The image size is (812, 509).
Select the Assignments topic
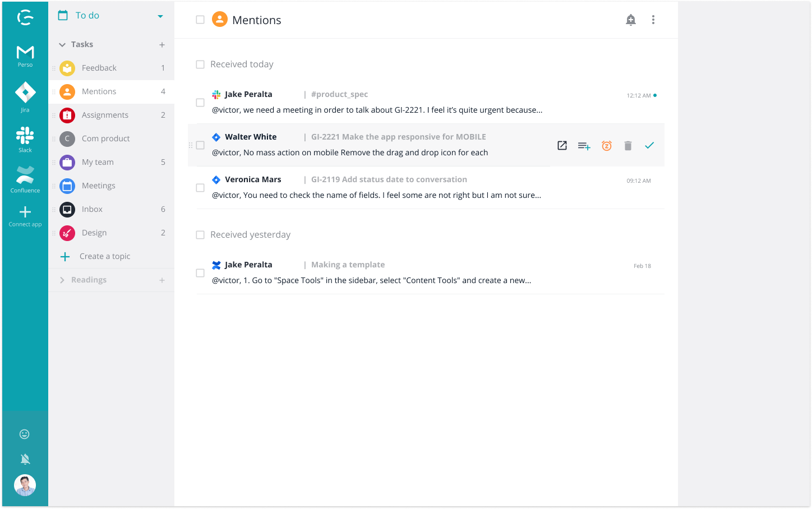pyautogui.click(x=105, y=115)
